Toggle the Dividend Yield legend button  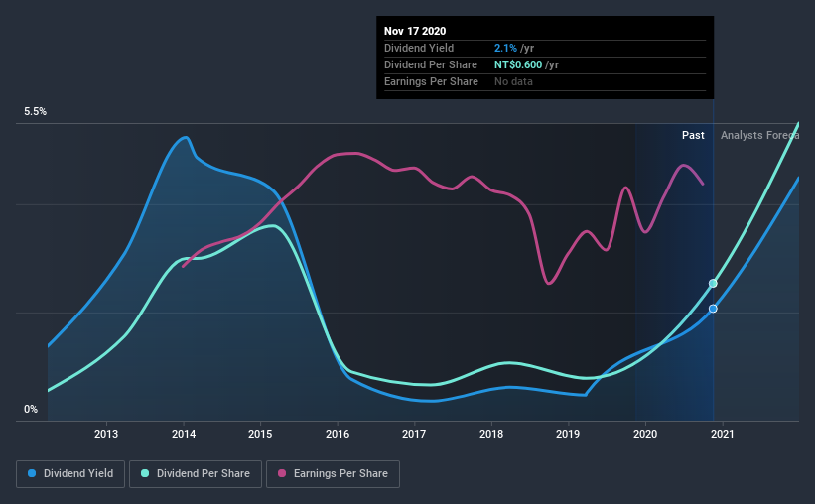(70, 474)
